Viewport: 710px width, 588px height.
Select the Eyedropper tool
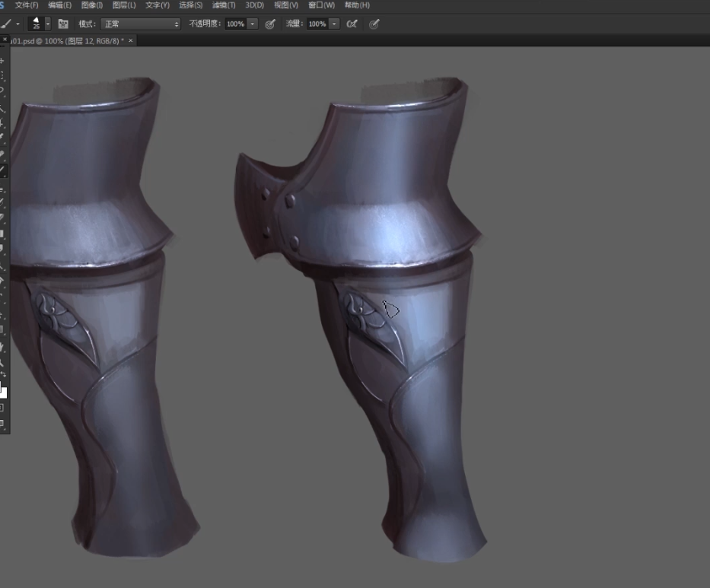point(2,137)
